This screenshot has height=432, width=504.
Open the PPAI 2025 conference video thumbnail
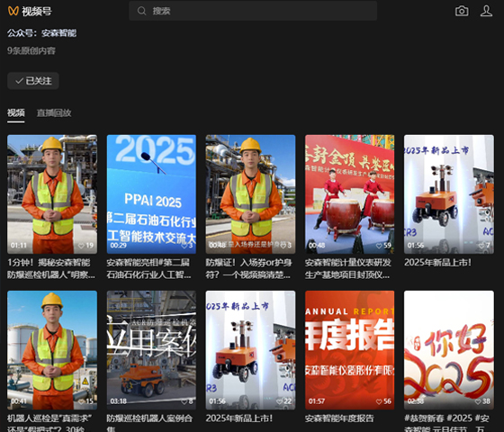151,194
